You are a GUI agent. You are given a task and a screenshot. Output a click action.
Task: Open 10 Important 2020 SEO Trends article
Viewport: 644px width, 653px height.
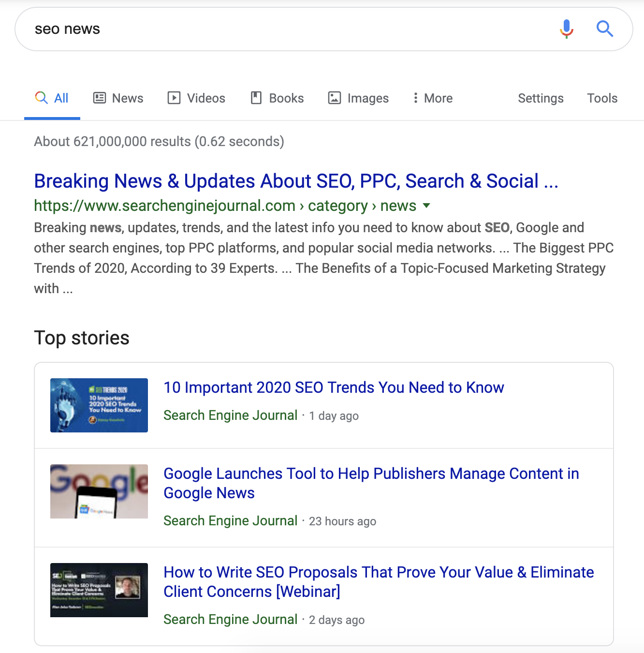(334, 387)
